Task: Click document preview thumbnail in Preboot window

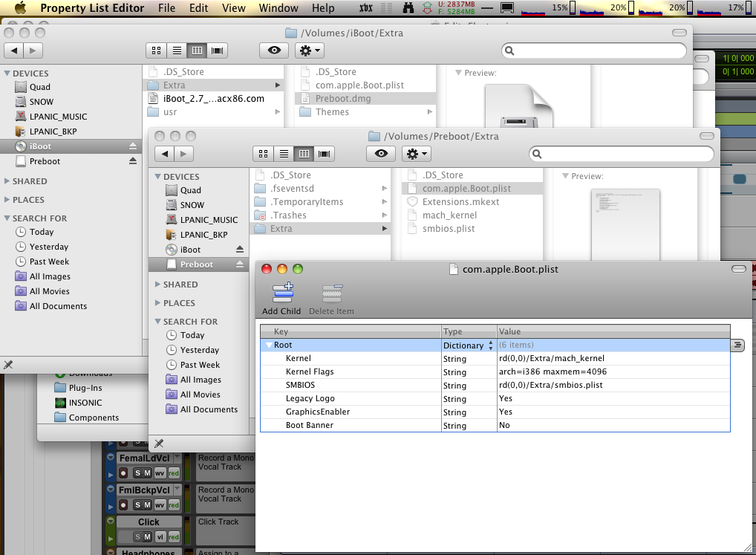Action: click(625, 224)
